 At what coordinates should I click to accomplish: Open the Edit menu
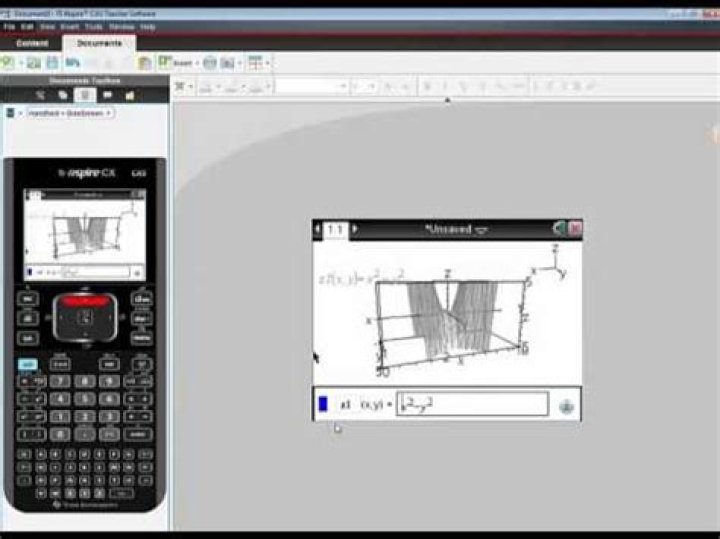[x=27, y=27]
